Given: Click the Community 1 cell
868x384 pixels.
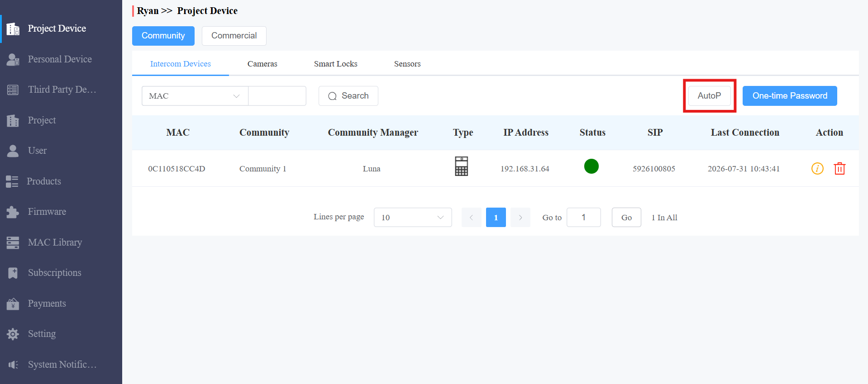Looking at the screenshot, I should tap(263, 169).
